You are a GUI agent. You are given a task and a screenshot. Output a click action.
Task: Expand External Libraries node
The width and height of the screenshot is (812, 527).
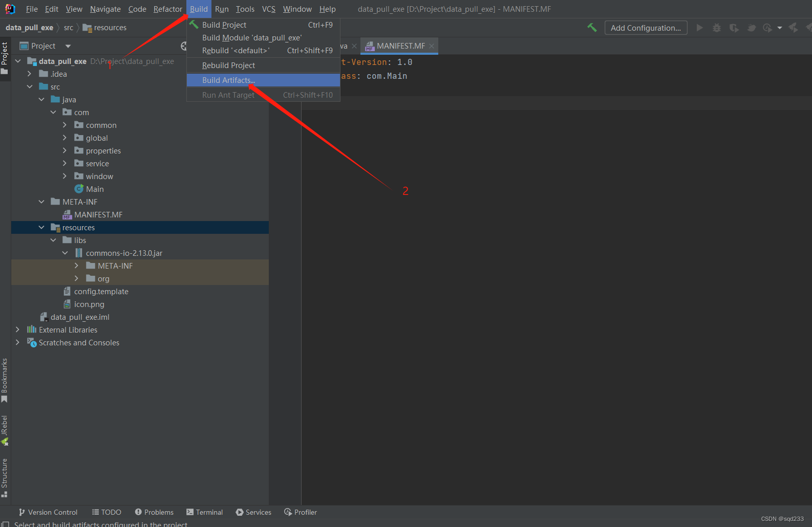pos(18,330)
